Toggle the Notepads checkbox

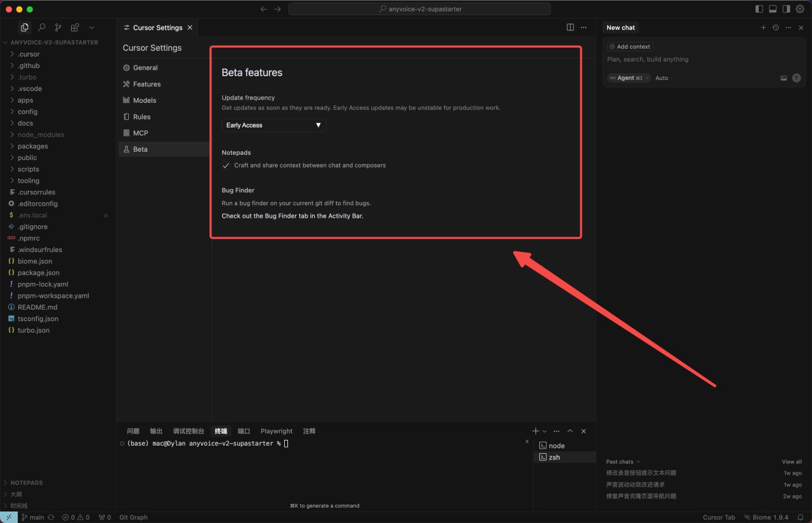tap(226, 165)
